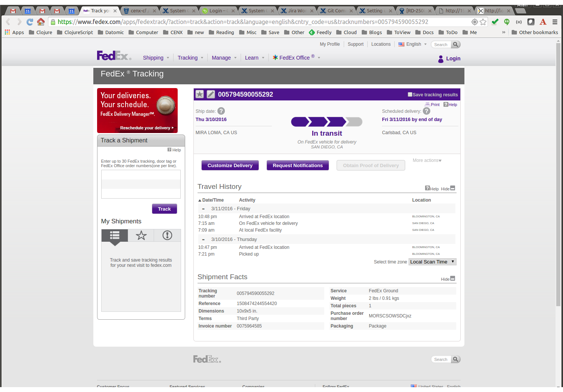Click Help link in Travel History header
Image resolution: width=563 pixels, height=392 pixels.
pos(432,189)
